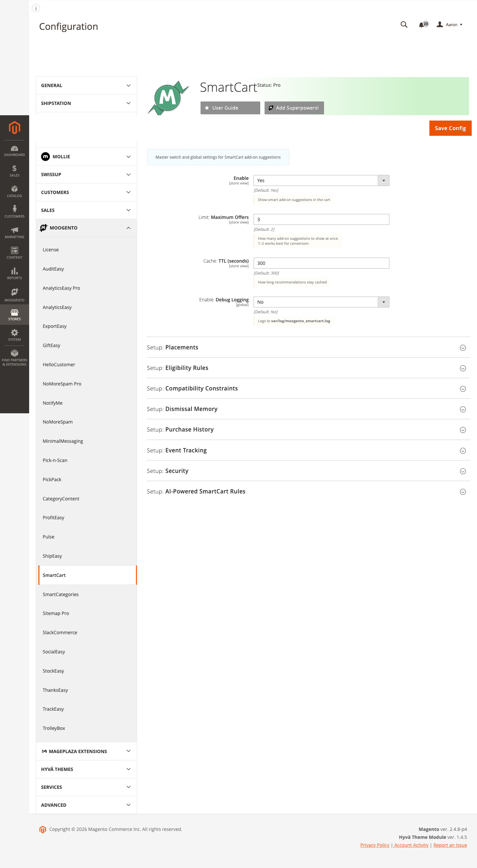This screenshot has height=868, width=477.
Task: Open Find Partners & Extensions
Action: tap(15, 358)
